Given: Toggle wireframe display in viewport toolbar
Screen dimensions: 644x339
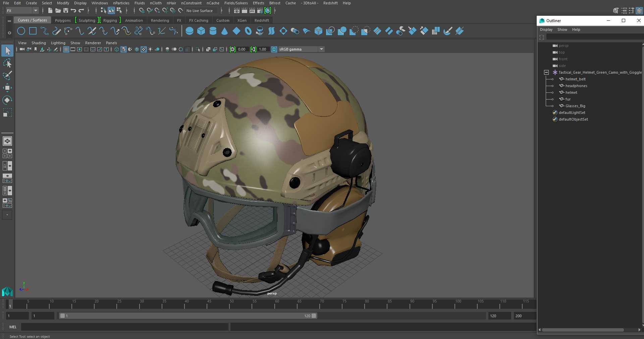Looking at the screenshot, I should 117,49.
